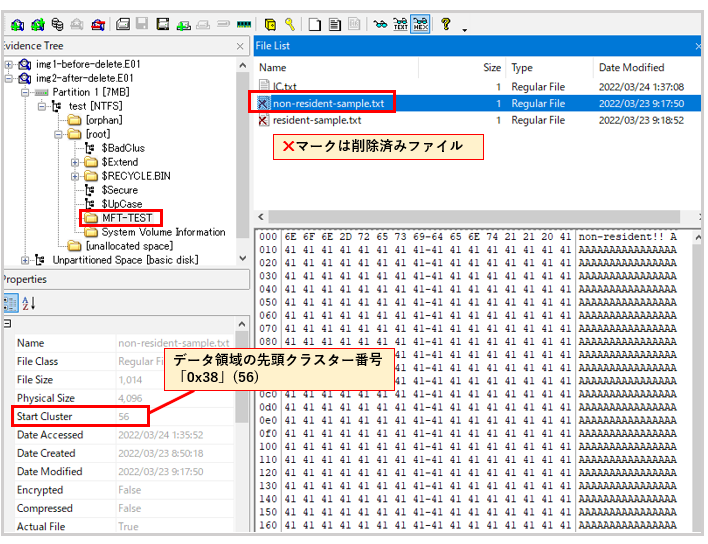Click the Export File Hash List icon

(x=335, y=24)
